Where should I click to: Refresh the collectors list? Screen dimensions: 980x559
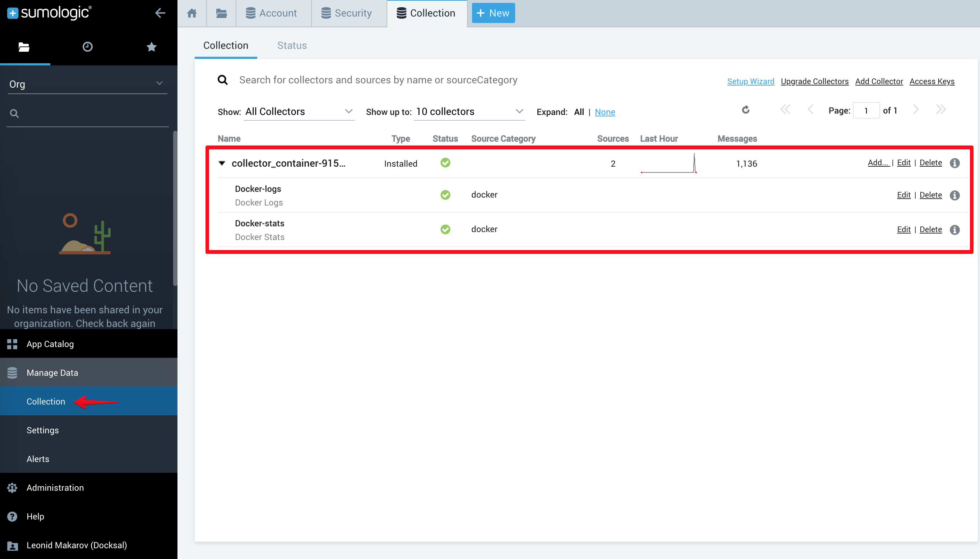coord(745,110)
